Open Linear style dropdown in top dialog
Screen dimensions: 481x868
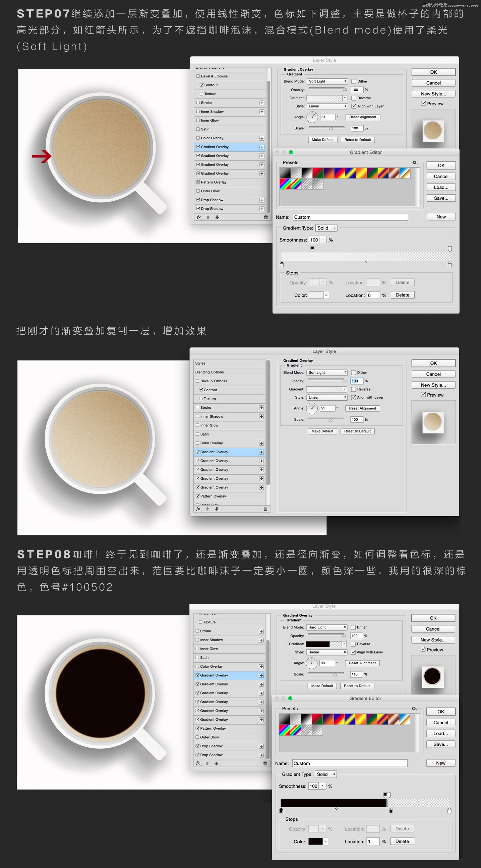pyautogui.click(x=327, y=106)
